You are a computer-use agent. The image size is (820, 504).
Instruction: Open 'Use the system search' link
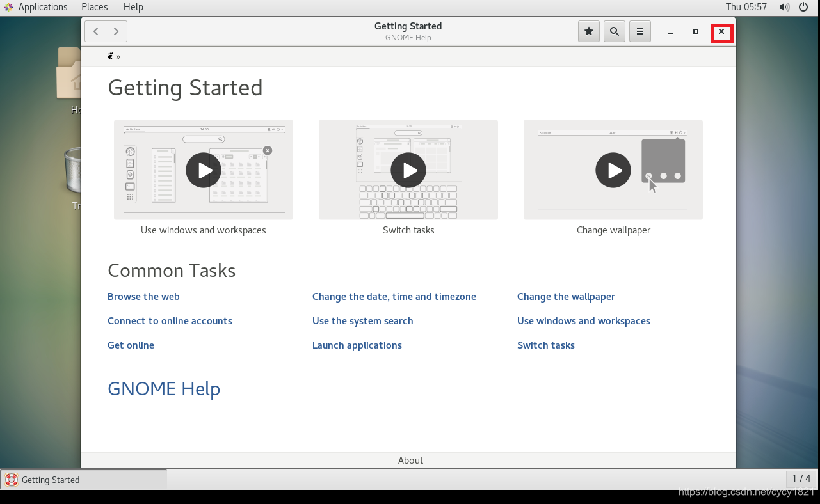[x=363, y=321]
